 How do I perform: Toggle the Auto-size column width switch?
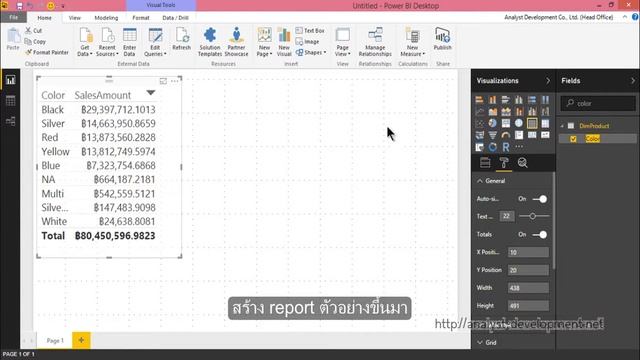tap(540, 199)
